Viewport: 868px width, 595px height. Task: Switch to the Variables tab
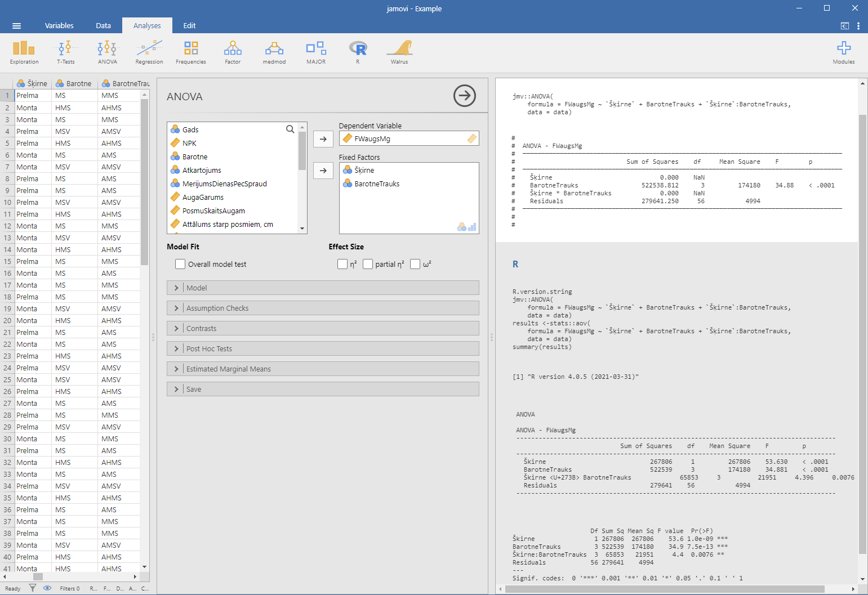pos(59,25)
